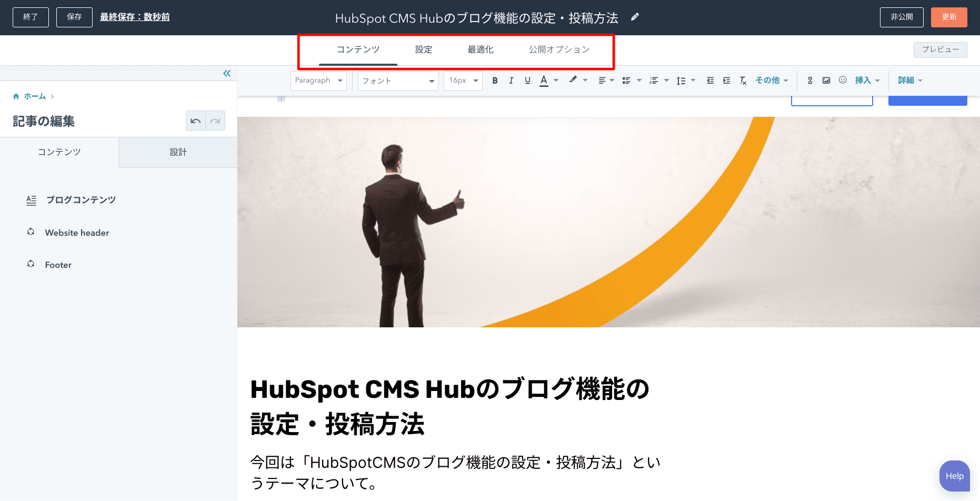Switch to the 最適化 tab
The image size is (980, 501).
[x=481, y=49]
